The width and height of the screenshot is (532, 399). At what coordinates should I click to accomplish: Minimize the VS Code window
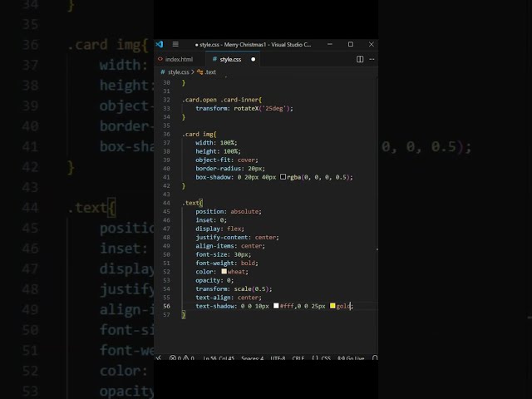point(330,44)
